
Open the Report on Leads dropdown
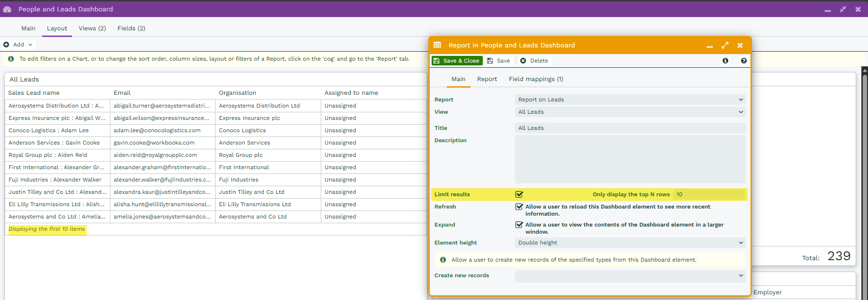[630, 100]
